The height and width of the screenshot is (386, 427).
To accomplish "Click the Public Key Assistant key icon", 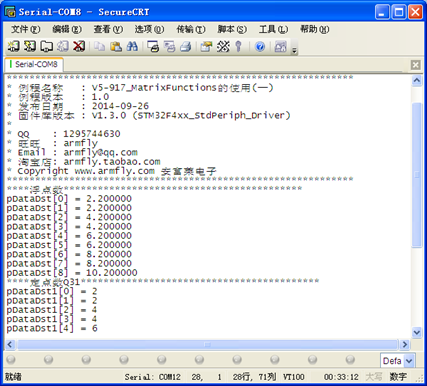I will (x=238, y=46).
